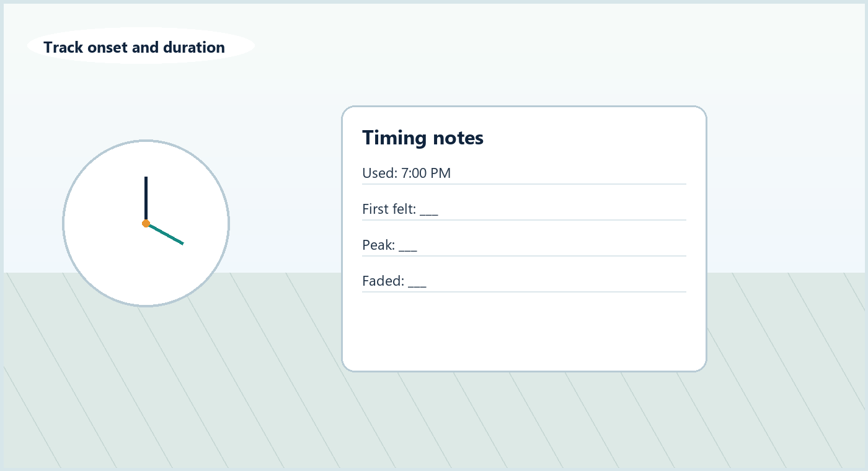The height and width of the screenshot is (471, 868).
Task: Click the "7:00 PM" time value
Action: click(x=426, y=173)
